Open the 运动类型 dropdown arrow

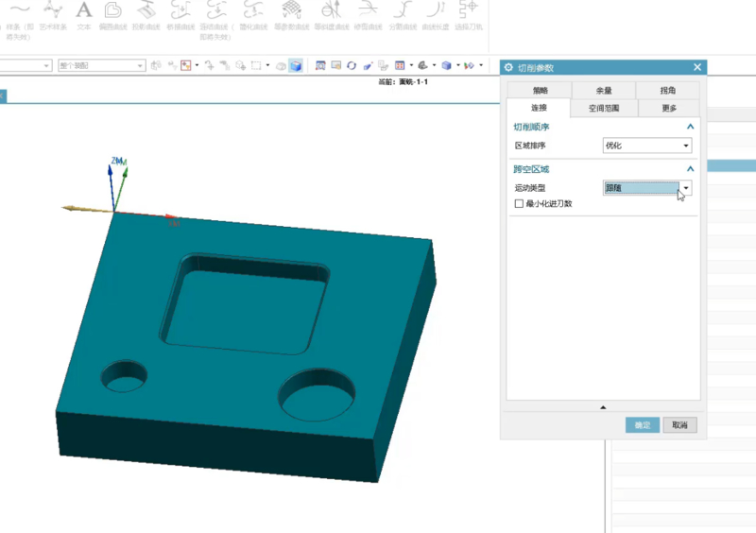coord(686,188)
